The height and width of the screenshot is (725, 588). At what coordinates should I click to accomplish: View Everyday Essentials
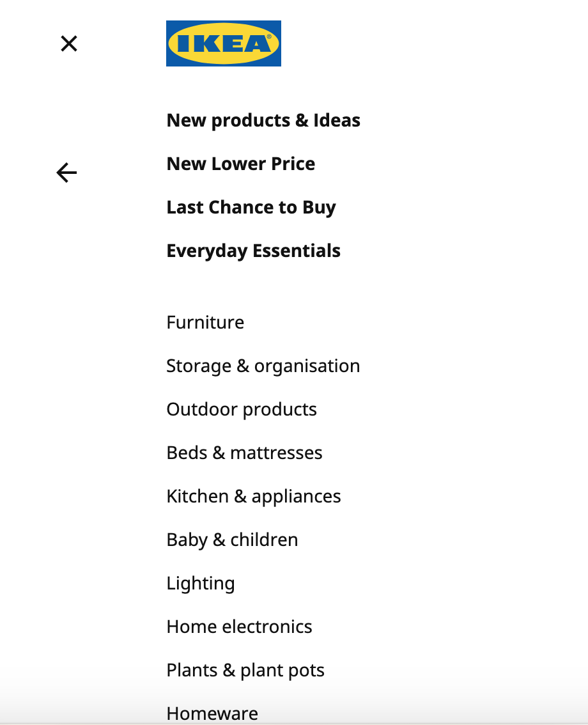253,251
